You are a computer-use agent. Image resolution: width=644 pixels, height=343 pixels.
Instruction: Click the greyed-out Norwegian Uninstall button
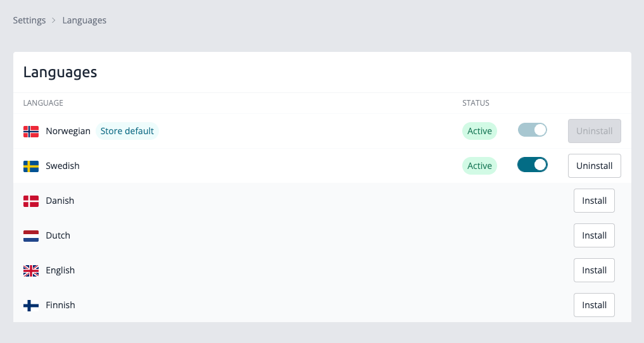coord(595,131)
